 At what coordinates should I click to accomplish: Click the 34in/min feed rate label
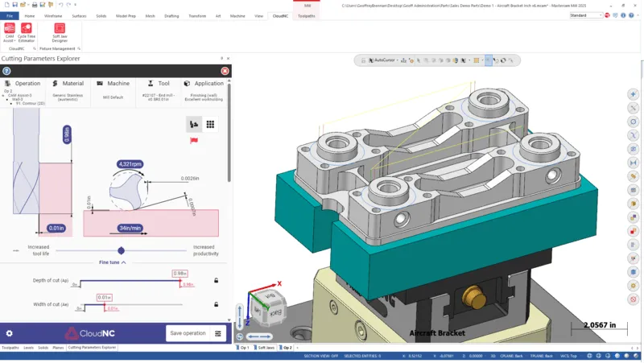pos(130,228)
